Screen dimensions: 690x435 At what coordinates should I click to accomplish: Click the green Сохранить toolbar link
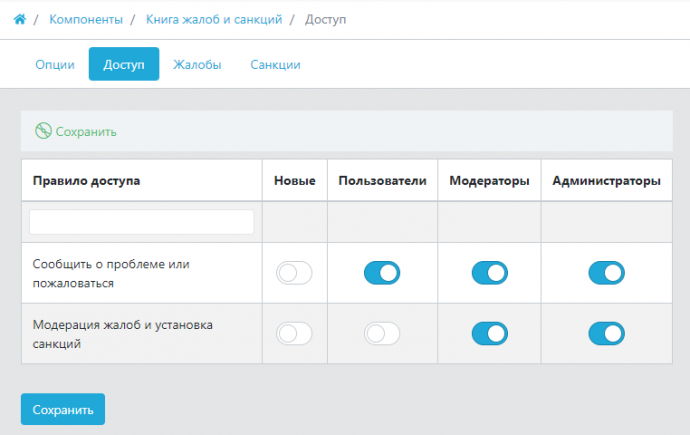pos(76,132)
